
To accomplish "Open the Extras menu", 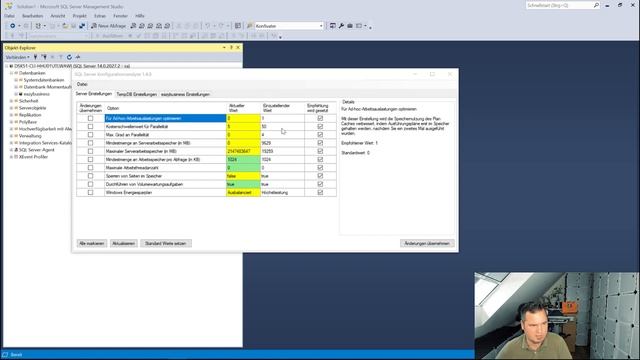I will [x=100, y=16].
